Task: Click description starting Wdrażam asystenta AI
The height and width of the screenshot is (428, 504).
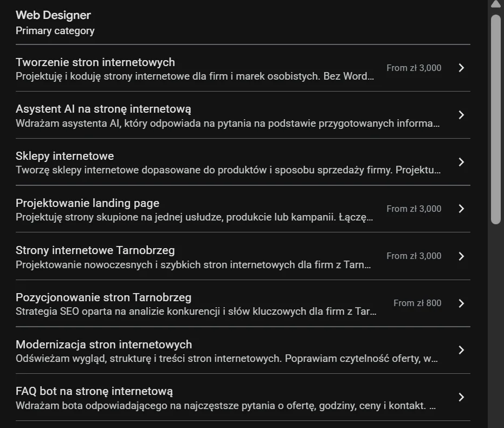Action: (228, 124)
